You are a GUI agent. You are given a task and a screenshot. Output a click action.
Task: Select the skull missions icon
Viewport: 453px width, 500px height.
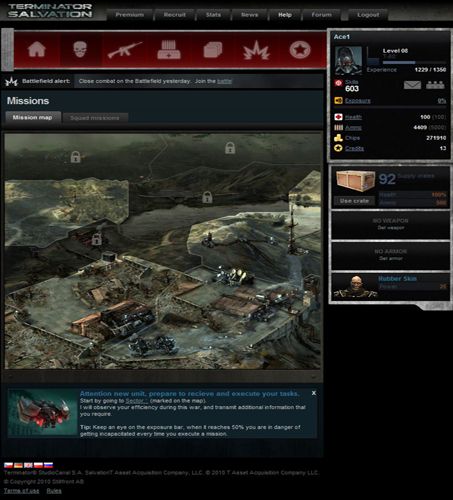point(80,50)
